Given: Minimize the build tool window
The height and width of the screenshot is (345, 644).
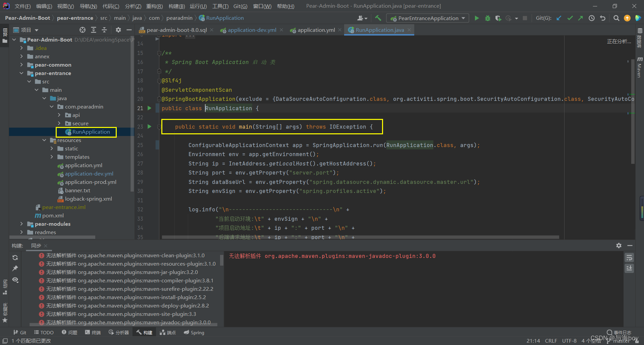Looking at the screenshot, I should pos(630,246).
